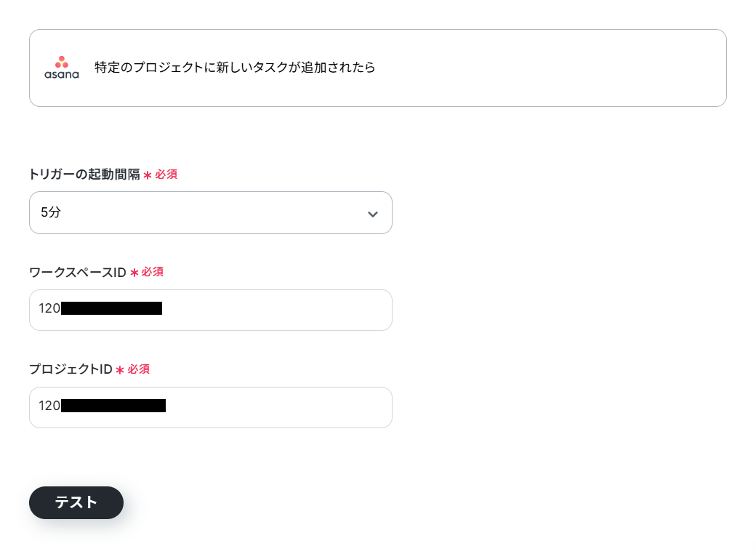Click the blacked-out portion of ワークスペースID value

coord(111,308)
